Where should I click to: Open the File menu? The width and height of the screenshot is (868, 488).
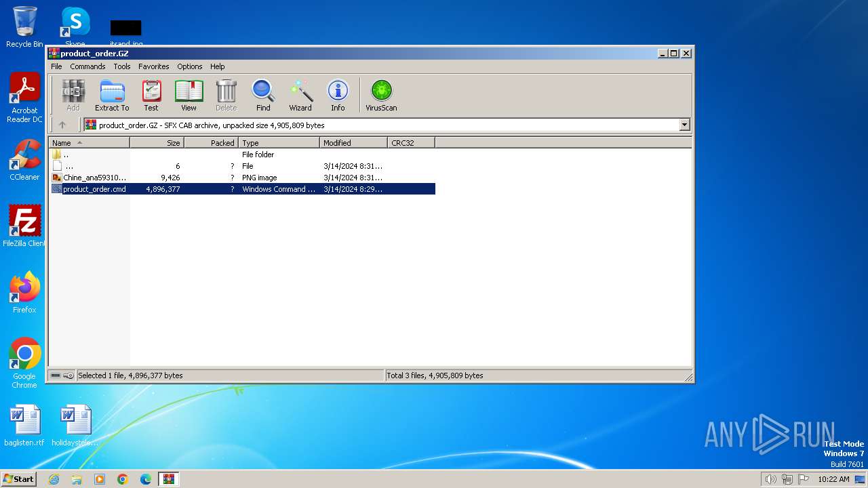point(56,66)
